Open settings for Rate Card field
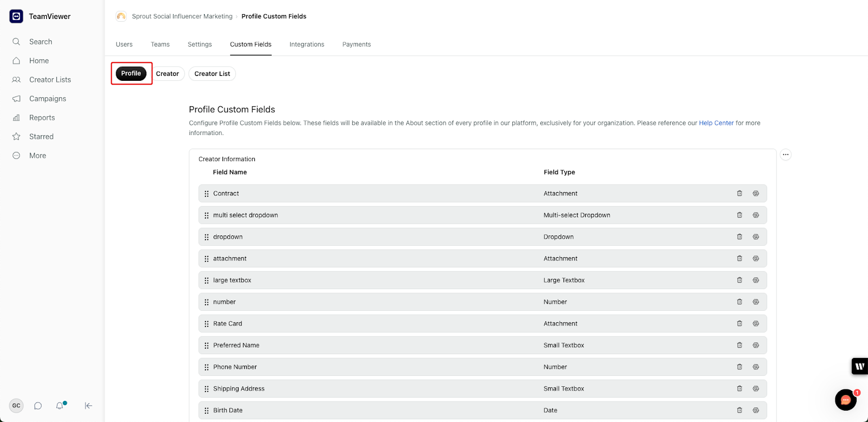Image resolution: width=868 pixels, height=422 pixels. tap(756, 324)
